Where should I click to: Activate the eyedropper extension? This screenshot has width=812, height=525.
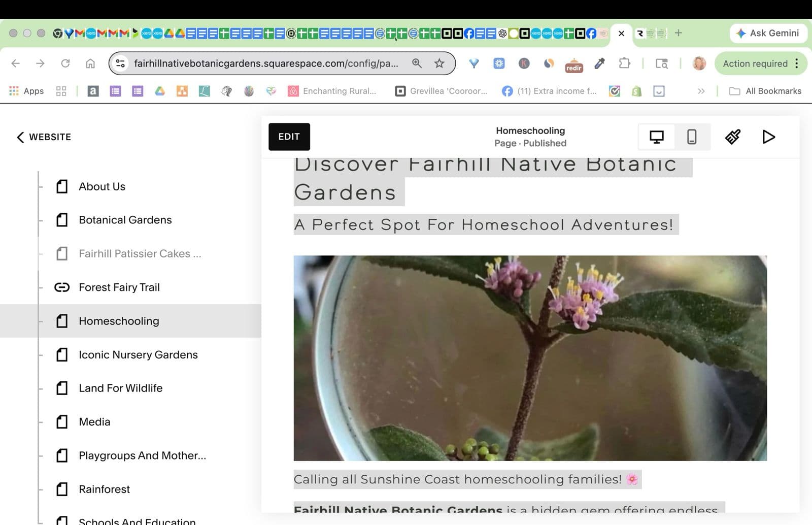(599, 63)
